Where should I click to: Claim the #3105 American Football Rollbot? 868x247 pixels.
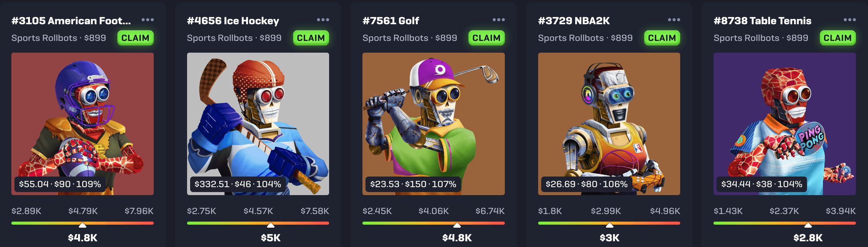coord(136,38)
